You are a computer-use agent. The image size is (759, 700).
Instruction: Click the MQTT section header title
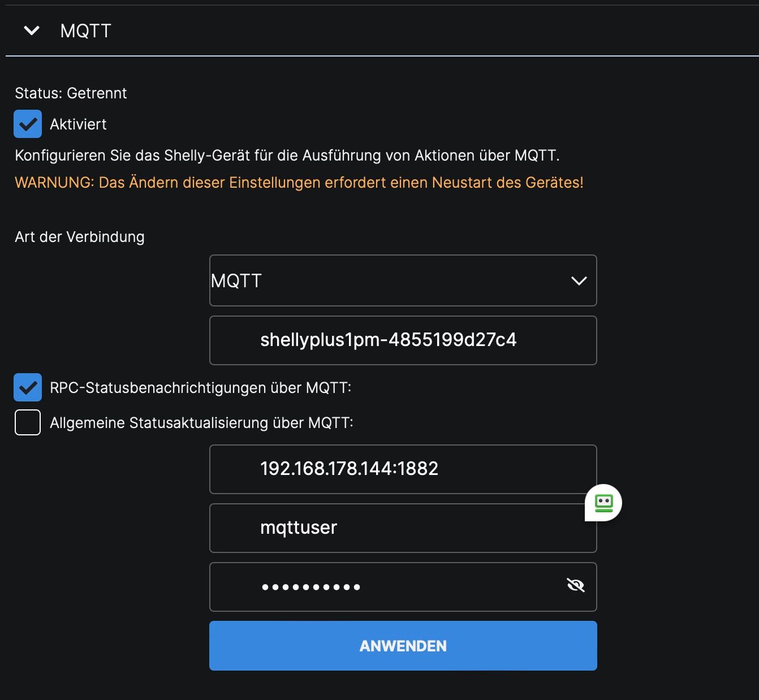pyautogui.click(x=86, y=31)
